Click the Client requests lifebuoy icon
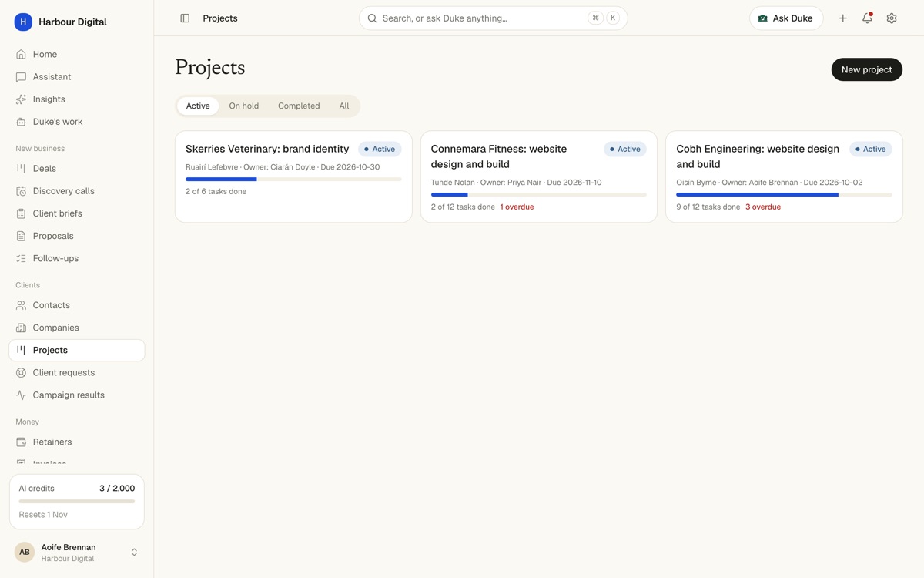Screen dimensions: 924x578 click(21, 372)
